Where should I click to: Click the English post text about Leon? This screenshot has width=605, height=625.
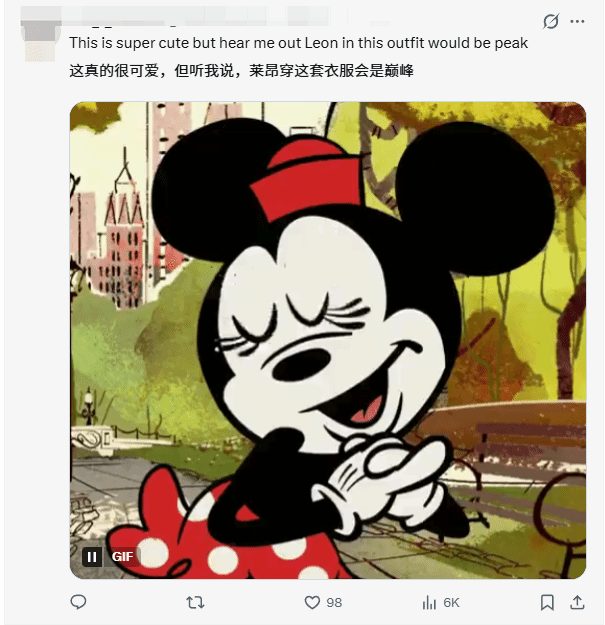[x=299, y=43]
